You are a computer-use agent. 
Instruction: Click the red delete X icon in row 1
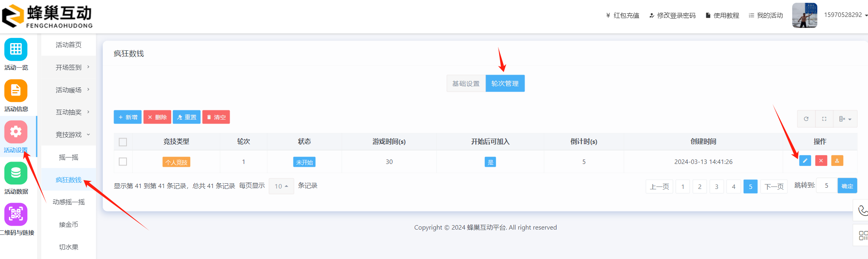tap(821, 161)
